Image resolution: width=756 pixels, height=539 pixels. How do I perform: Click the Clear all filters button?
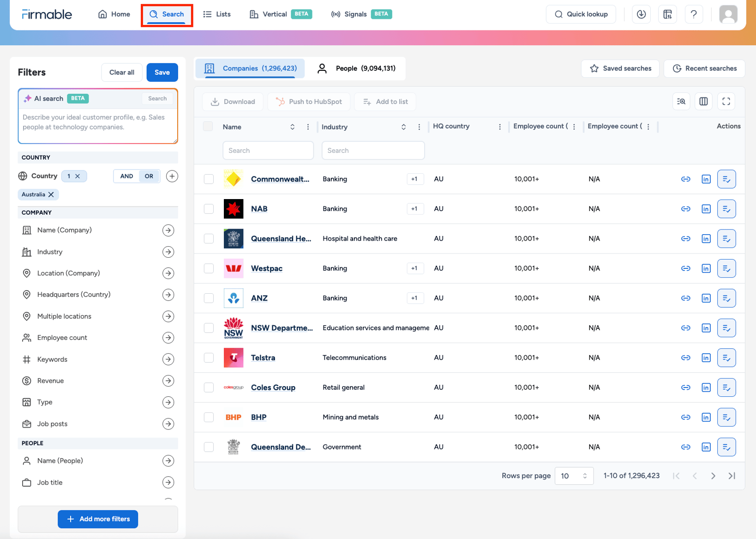tap(121, 72)
